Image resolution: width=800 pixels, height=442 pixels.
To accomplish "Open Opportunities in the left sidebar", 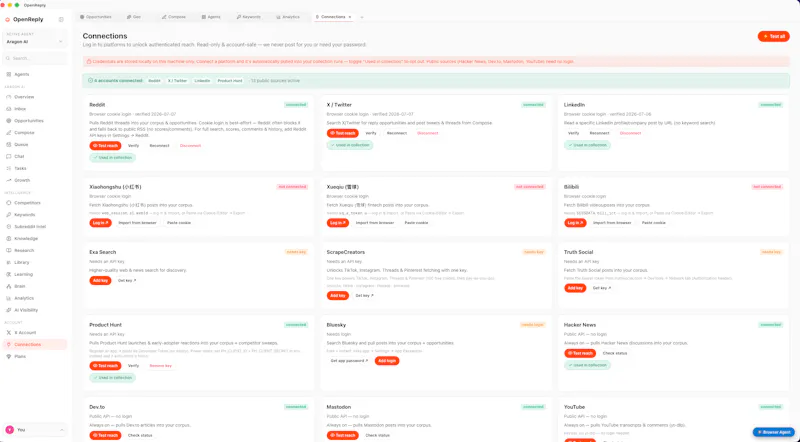I will pos(29,121).
